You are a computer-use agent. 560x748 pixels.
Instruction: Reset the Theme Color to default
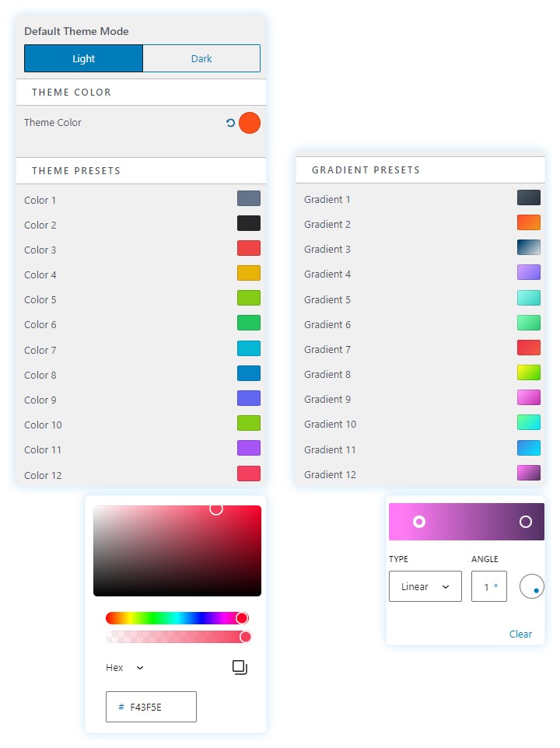tap(230, 123)
